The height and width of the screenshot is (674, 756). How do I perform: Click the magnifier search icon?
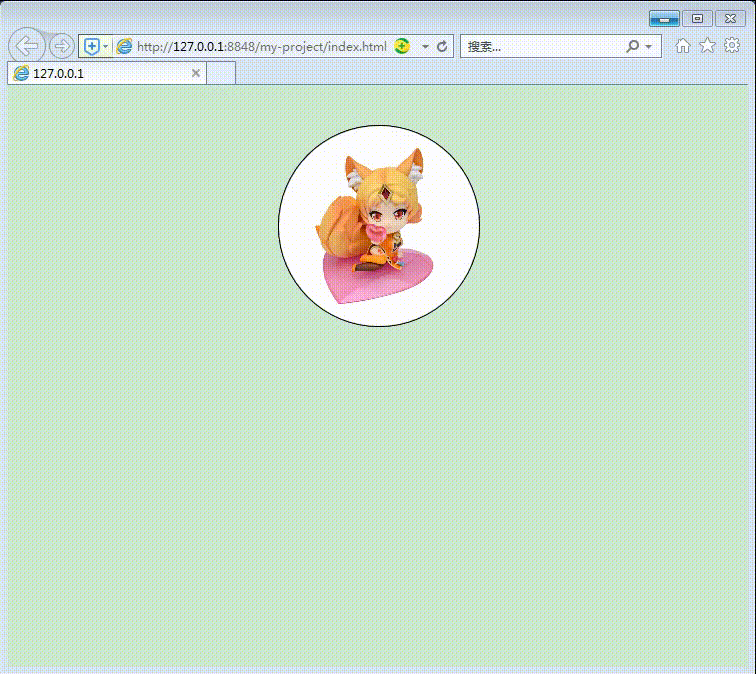[x=632, y=46]
